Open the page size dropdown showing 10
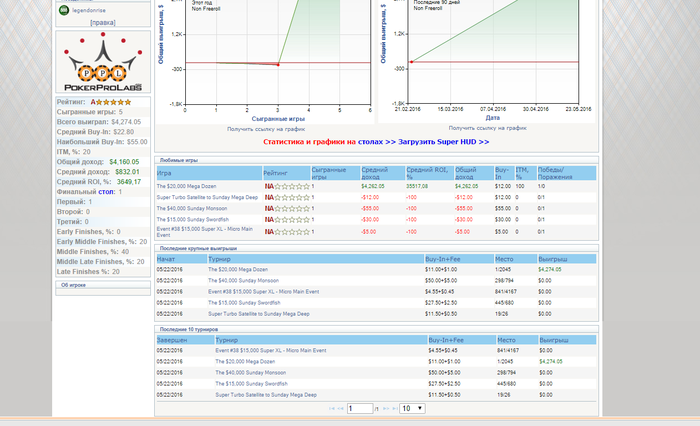The height and width of the screenshot is (426, 700). (x=412, y=409)
